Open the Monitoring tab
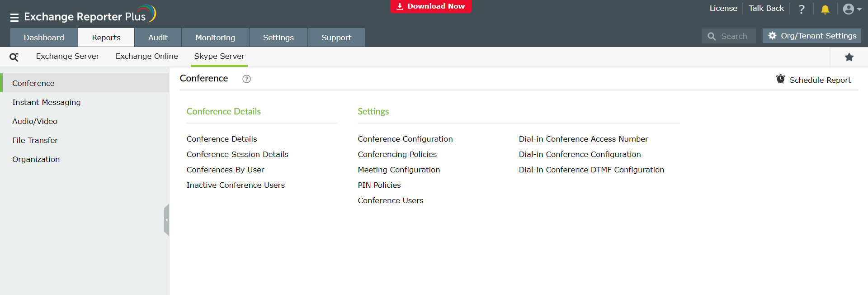 pyautogui.click(x=215, y=38)
